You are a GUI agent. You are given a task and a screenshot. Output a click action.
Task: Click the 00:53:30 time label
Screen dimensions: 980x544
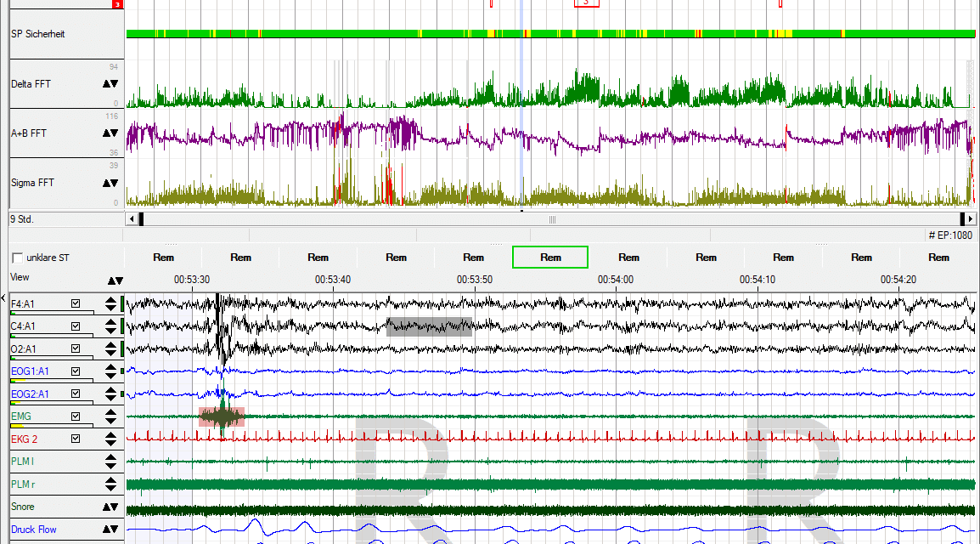[192, 280]
